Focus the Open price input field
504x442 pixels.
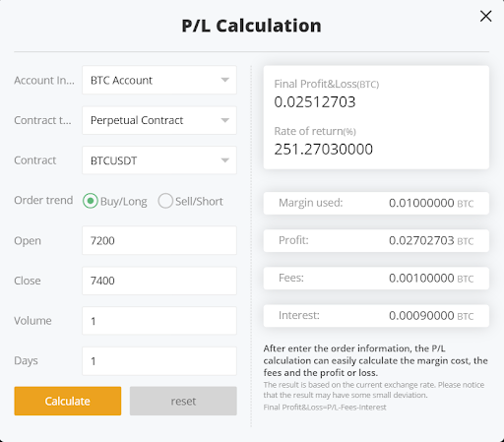point(159,240)
